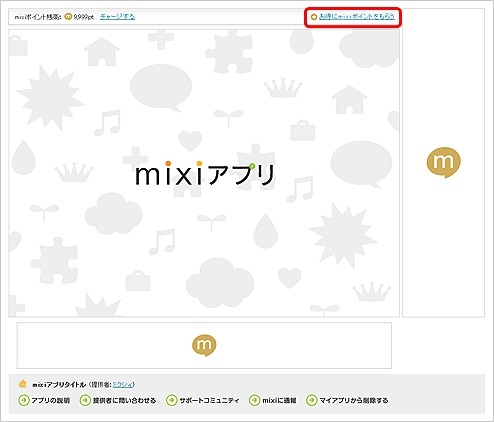Viewport: 494px width, 422px height.
Task: Click the mixi logo in the bottom banner
Action: (204, 345)
